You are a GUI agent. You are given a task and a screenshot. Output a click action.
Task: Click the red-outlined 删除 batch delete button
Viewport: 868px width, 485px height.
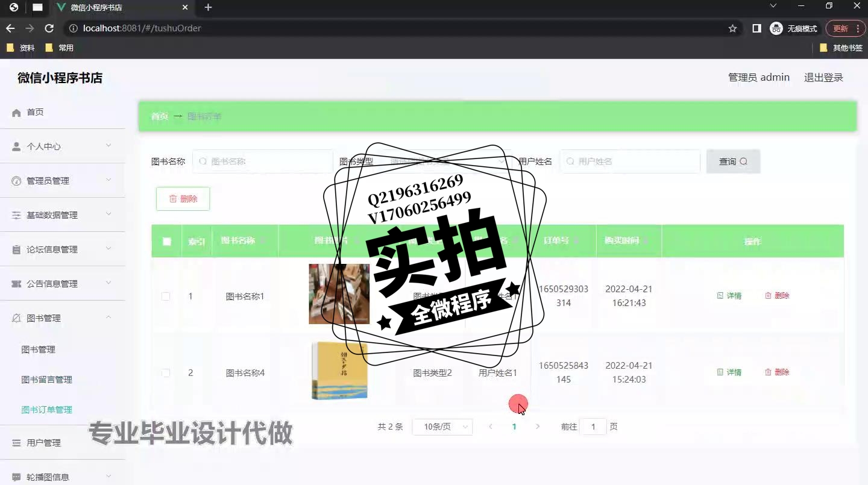click(183, 199)
